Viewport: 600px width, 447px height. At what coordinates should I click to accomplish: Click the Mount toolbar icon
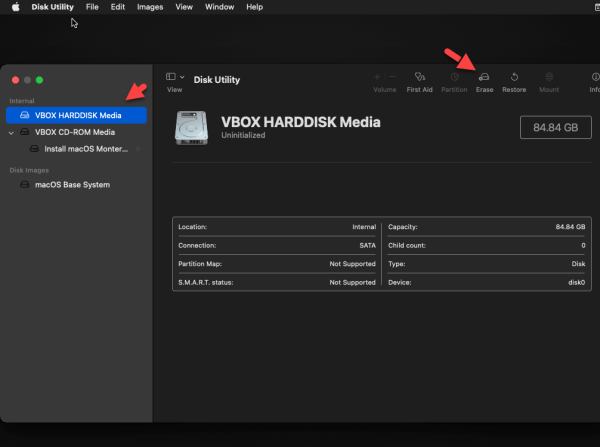pos(549,77)
